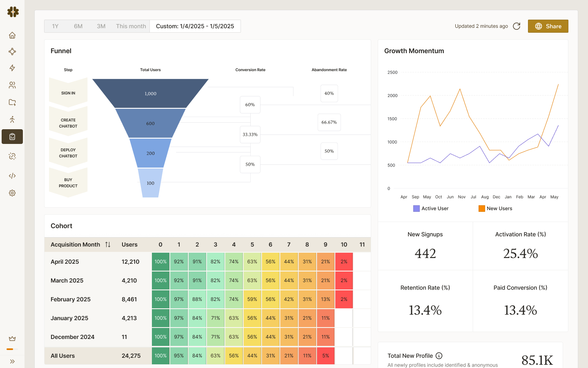This screenshot has height=368, width=588.
Task: Open the upgrade crown usage meter
Action: point(12,338)
